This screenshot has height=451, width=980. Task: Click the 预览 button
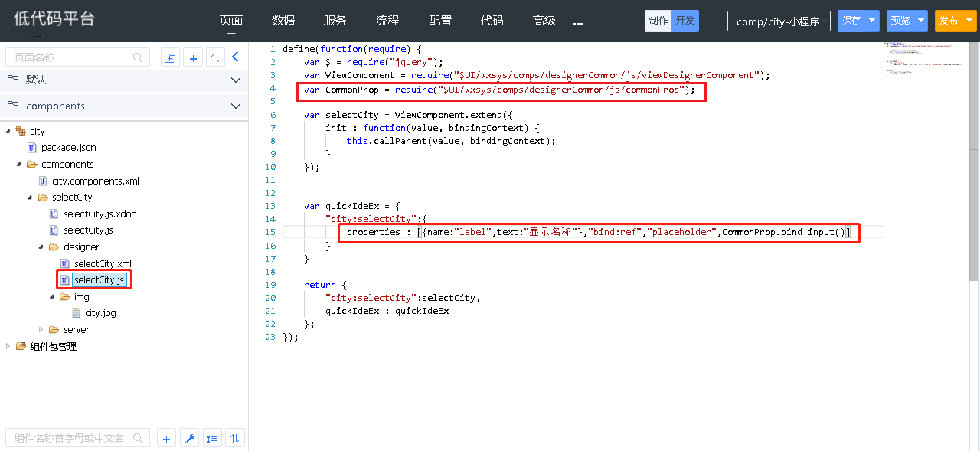[x=900, y=21]
